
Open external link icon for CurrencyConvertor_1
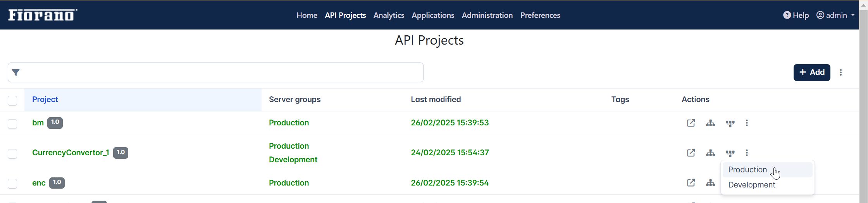(691, 153)
